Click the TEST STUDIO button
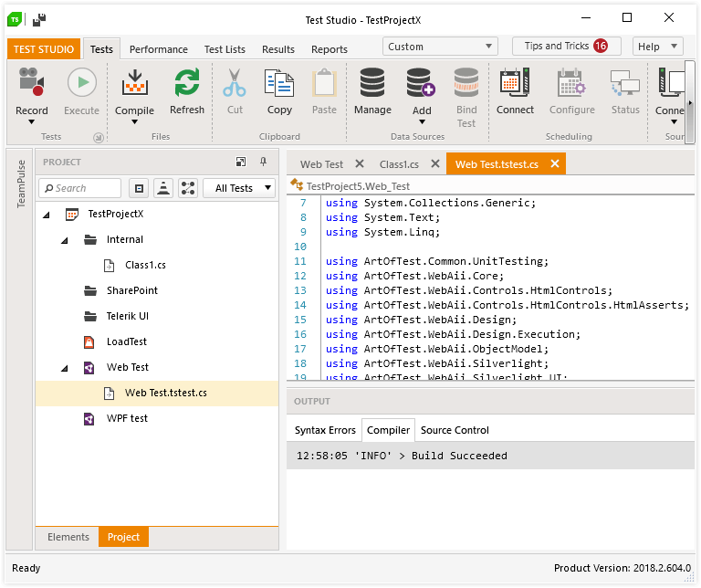Image resolution: width=701 pixels, height=588 pixels. coord(44,49)
